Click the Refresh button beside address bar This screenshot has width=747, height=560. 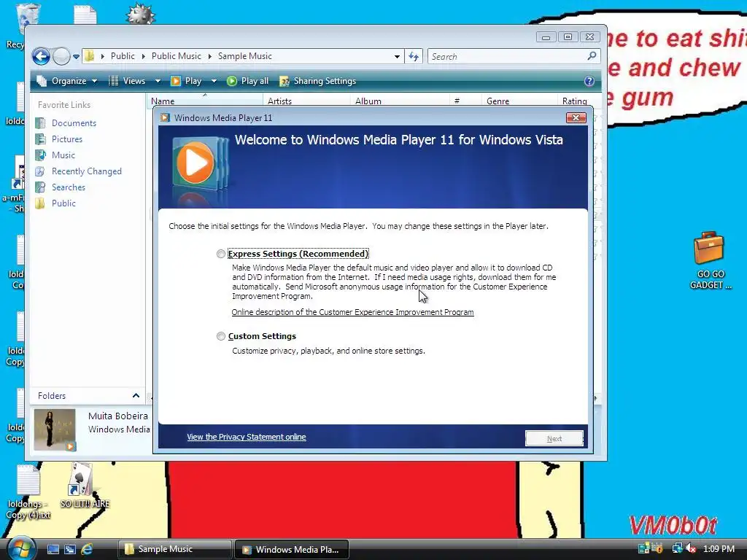[x=414, y=56]
